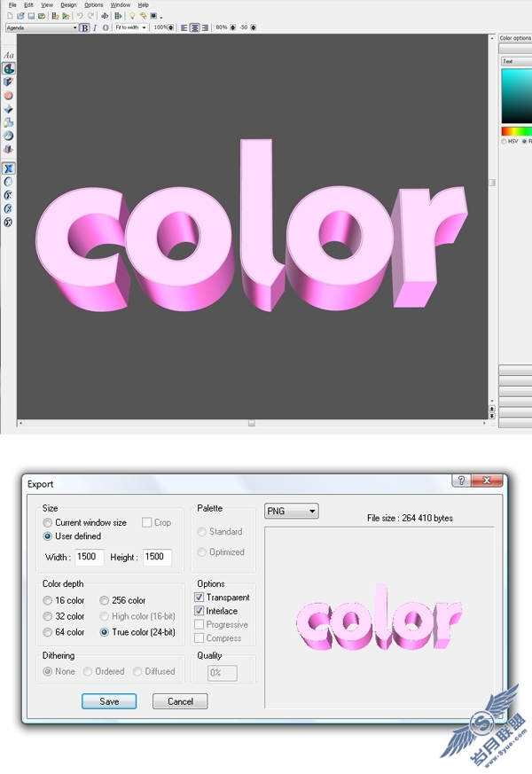Screen dimensions: 532x774
Task: Click Save in Export dialog
Action: (x=109, y=701)
